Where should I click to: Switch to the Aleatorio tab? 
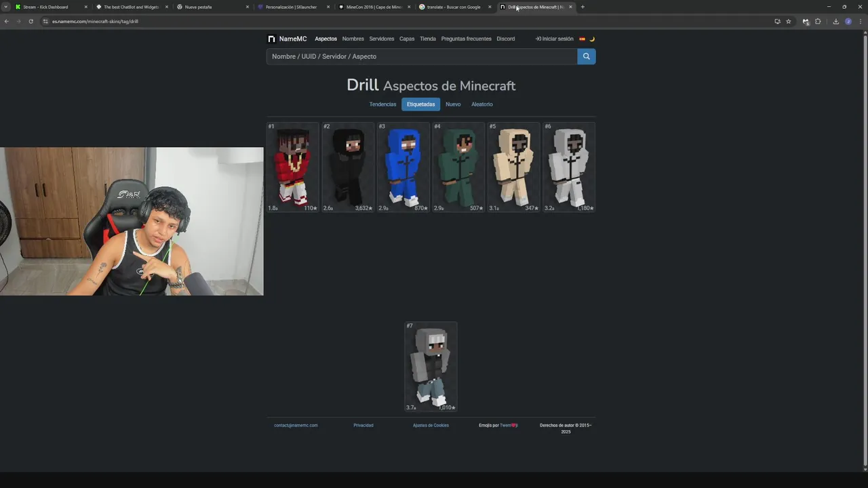click(482, 104)
